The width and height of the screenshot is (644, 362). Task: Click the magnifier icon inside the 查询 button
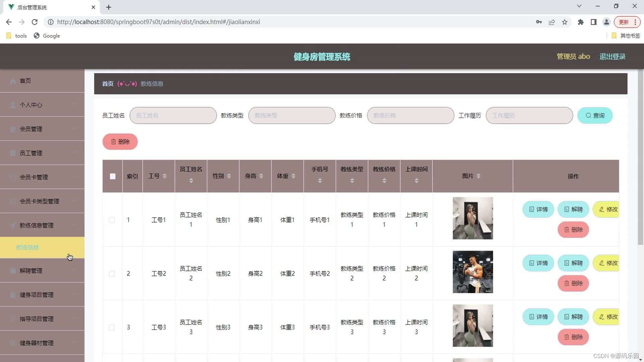tap(588, 115)
